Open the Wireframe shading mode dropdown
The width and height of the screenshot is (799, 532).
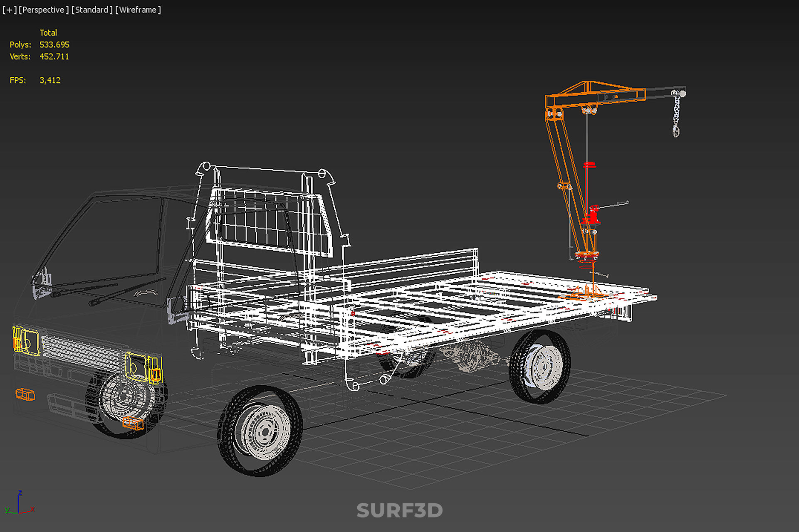138,10
